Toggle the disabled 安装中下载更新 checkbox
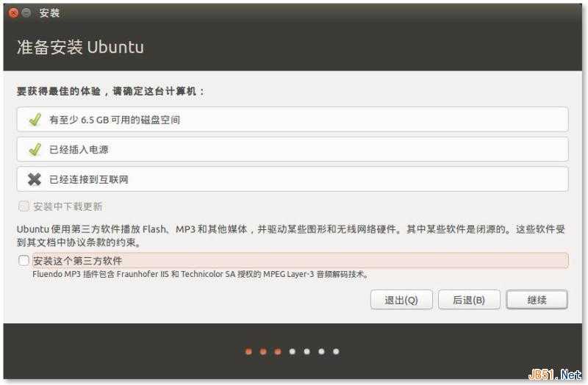 click(x=24, y=206)
